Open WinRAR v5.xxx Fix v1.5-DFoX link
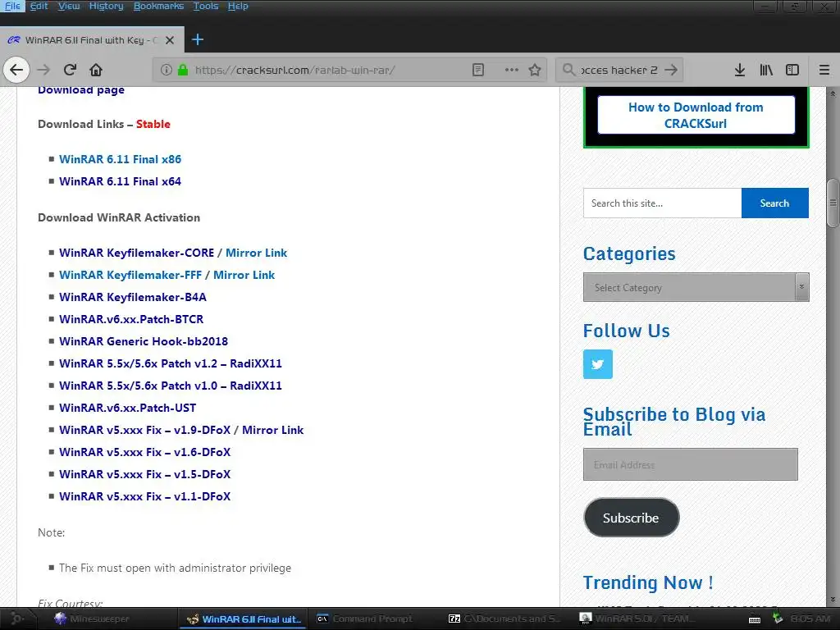 click(144, 474)
